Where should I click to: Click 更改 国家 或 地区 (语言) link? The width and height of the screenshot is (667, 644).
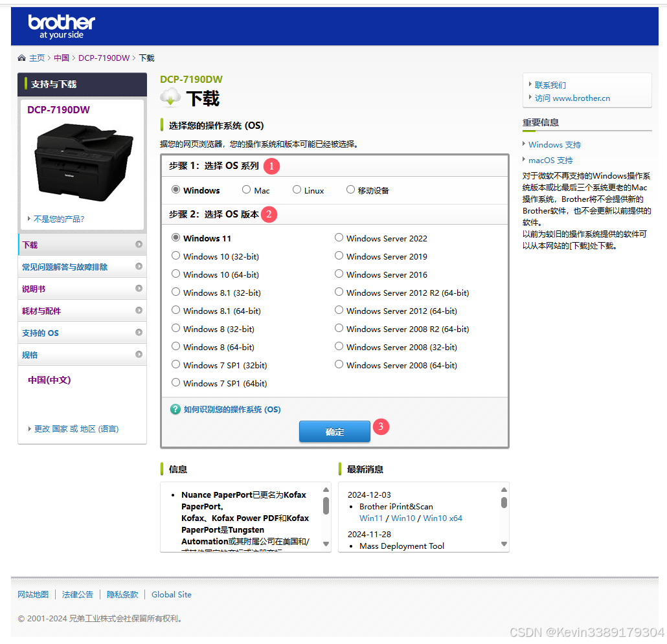tap(76, 429)
